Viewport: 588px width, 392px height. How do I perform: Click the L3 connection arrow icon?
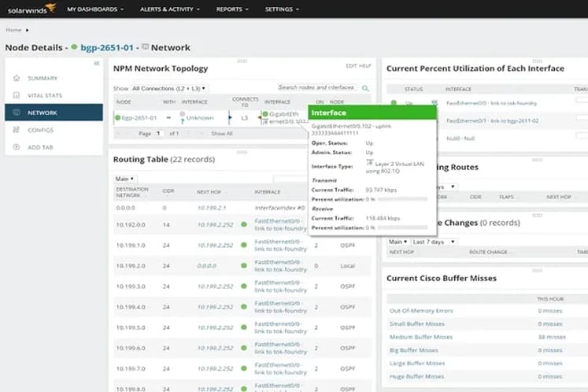pos(230,118)
